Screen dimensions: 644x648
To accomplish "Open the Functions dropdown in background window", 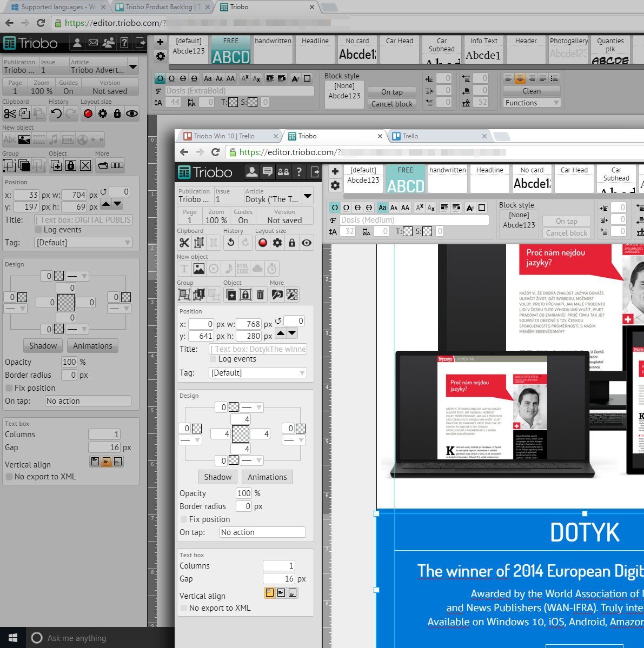I will (x=532, y=103).
